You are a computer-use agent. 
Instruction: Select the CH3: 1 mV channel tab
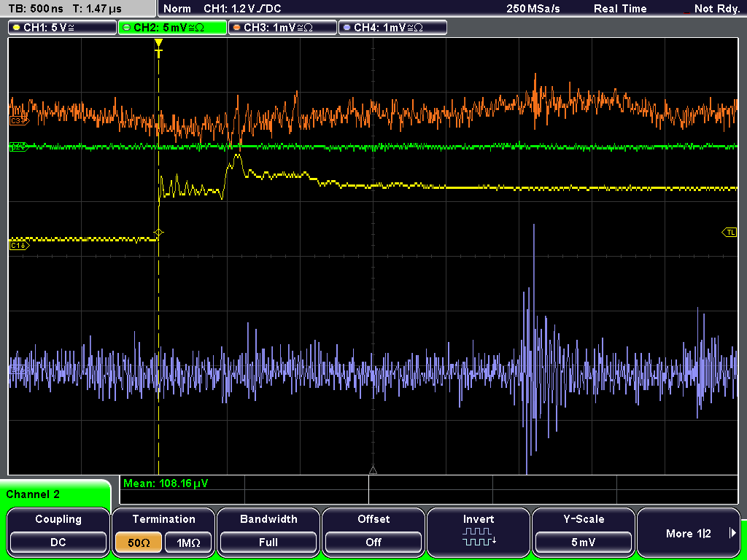(282, 28)
